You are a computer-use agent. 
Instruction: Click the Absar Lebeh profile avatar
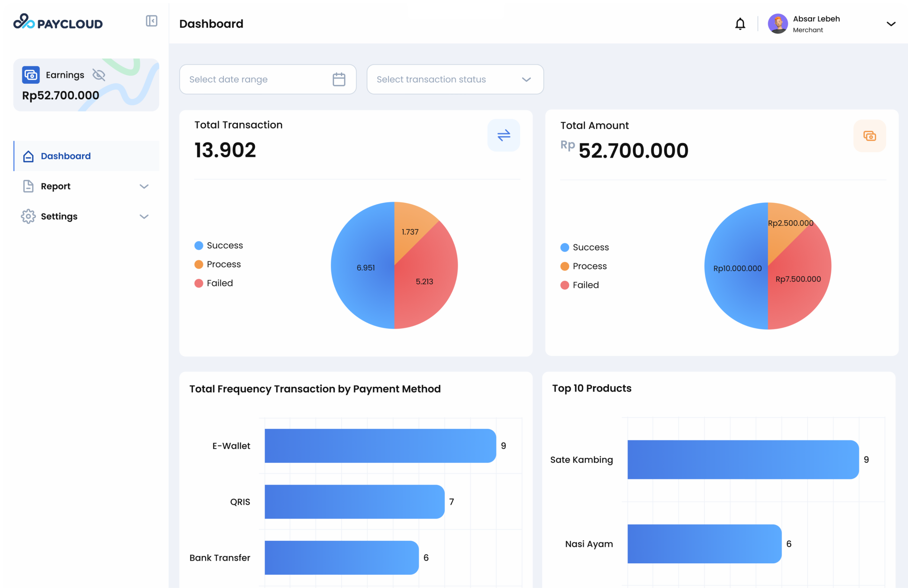778,24
